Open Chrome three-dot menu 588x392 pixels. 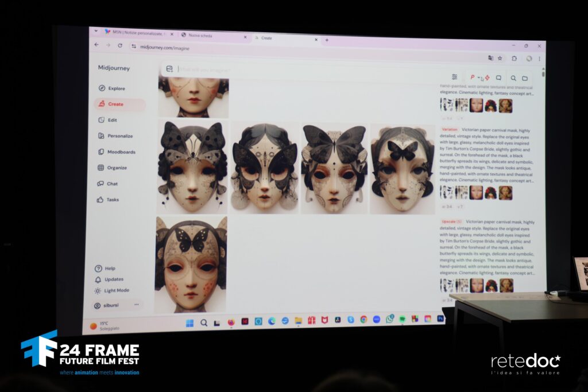coord(539,59)
